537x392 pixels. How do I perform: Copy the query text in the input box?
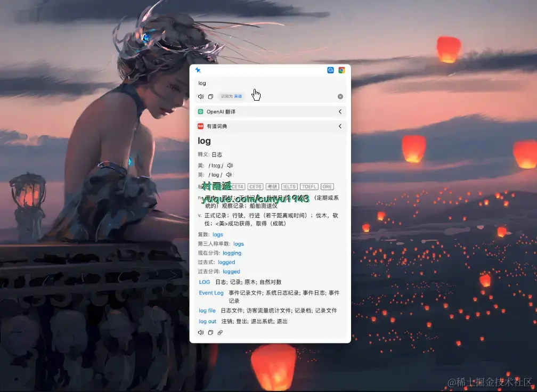210,96
